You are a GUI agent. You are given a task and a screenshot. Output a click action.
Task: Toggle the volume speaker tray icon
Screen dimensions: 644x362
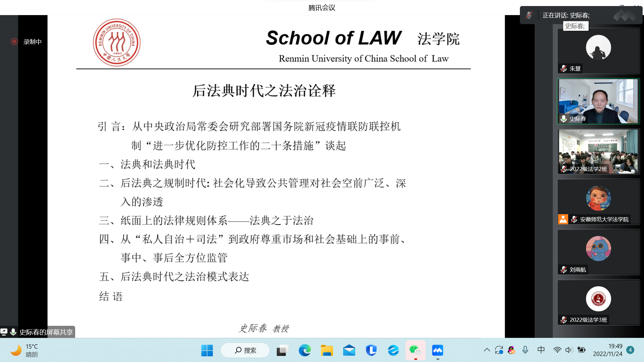point(569,350)
